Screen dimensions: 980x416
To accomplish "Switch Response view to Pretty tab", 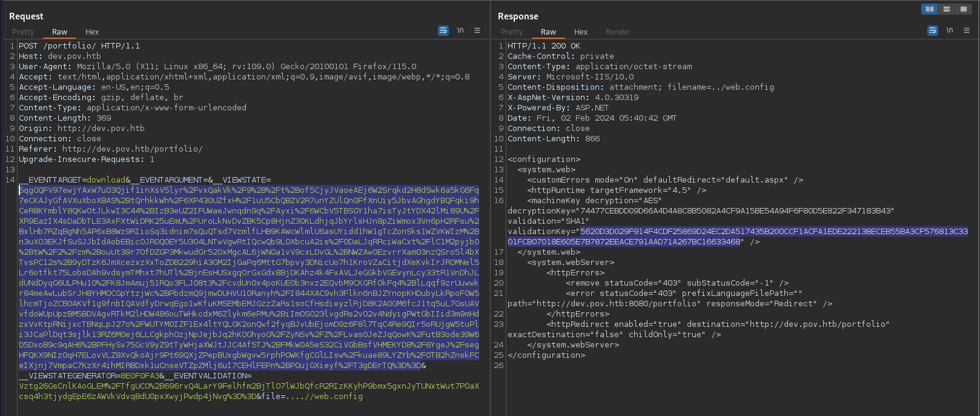I will [512, 32].
